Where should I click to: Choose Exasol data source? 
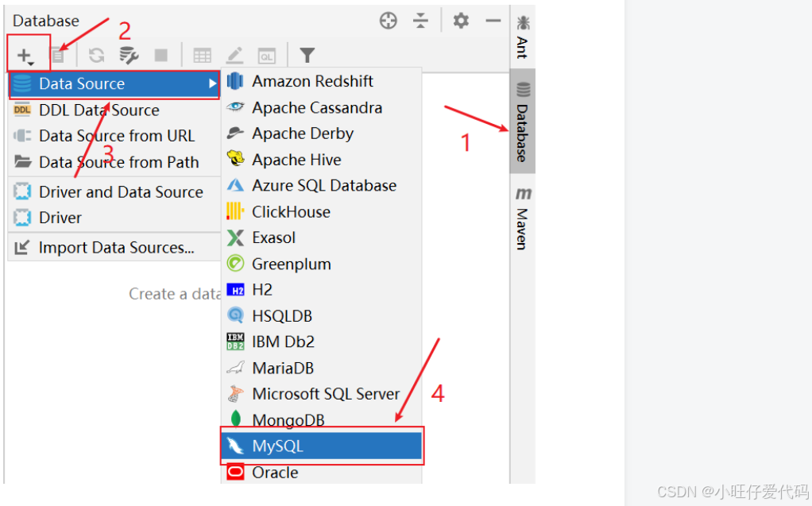coord(322,238)
